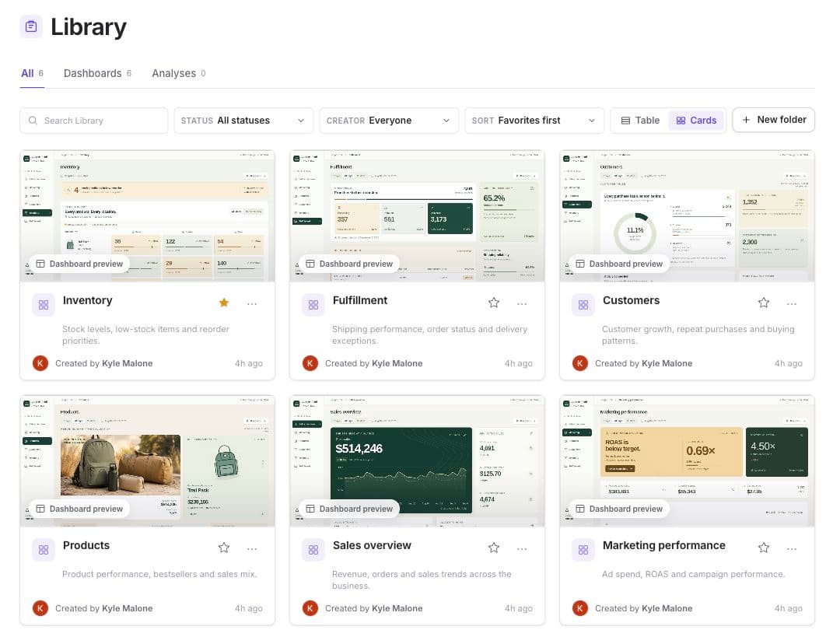Click the dashboard type icon beside Fulfillment
This screenshot has width=840, height=644.
(313, 305)
